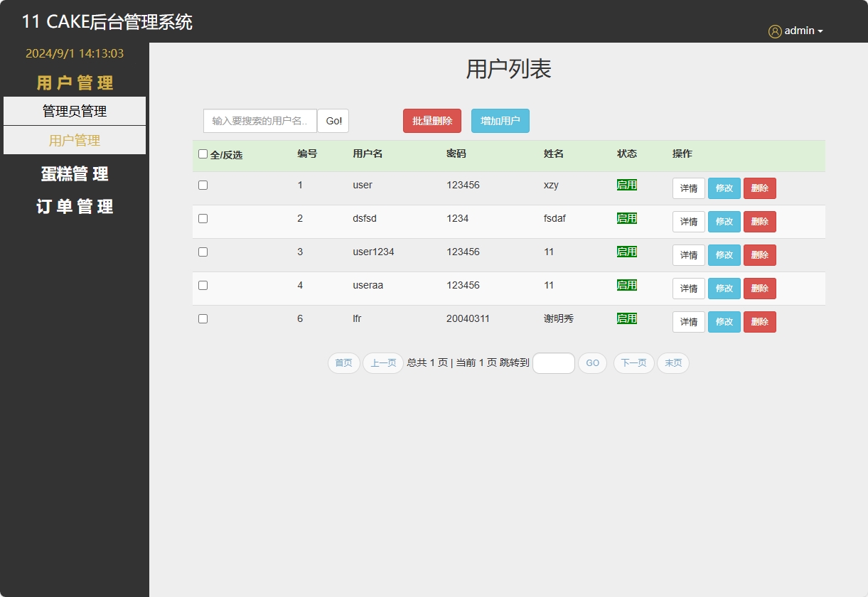Screen dimensions: 868x597
Task: Click 删除 for user 'lfr'
Action: click(x=759, y=321)
